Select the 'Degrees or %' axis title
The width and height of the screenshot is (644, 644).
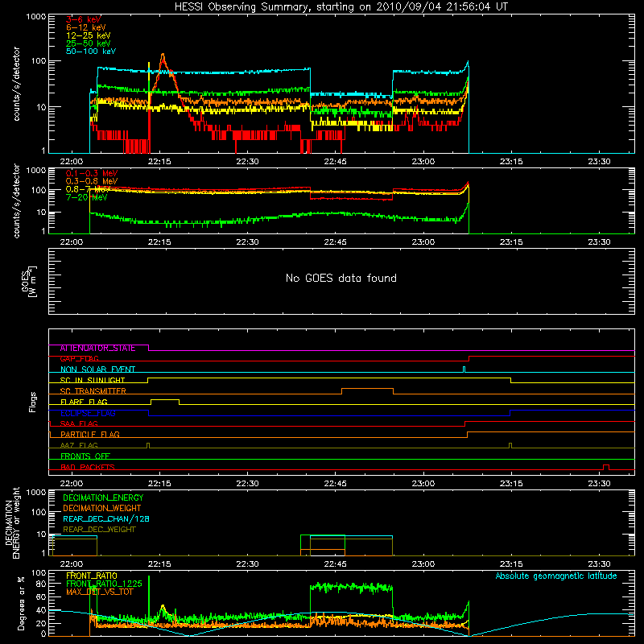coord(21,603)
